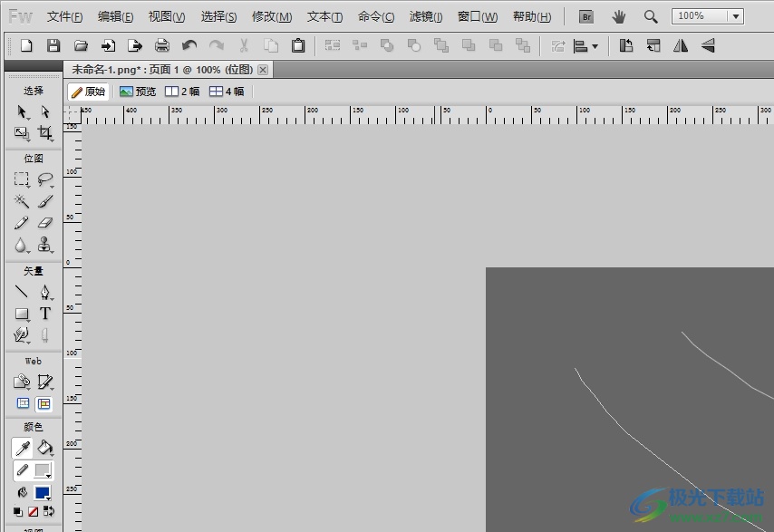This screenshot has height=532, width=774.
Task: Open the blue fill color swatch
Action: click(43, 492)
